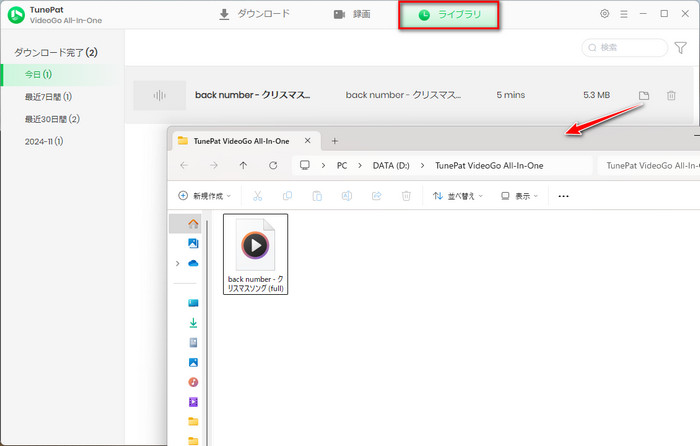Add a new Explorer tab
This screenshot has width=700, height=446.
334,141
